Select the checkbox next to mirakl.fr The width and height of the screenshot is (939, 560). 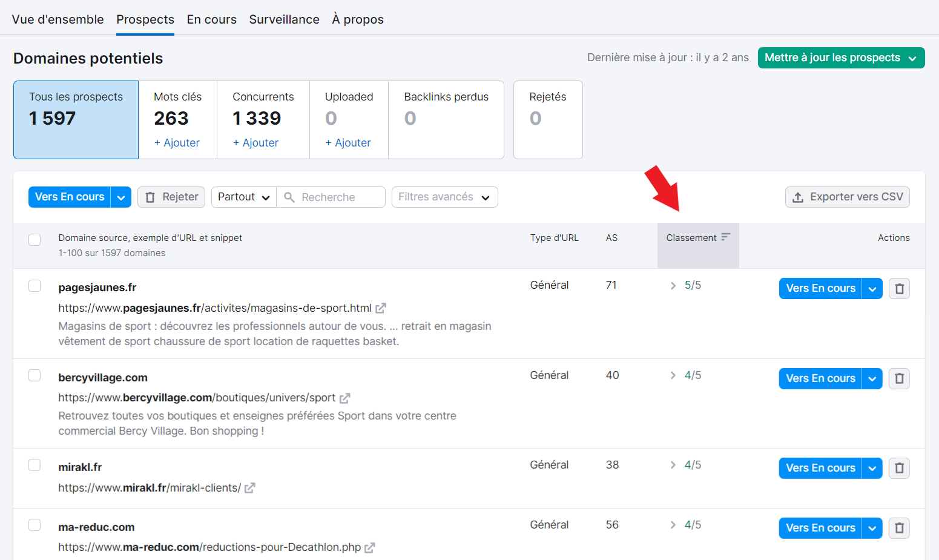pos(35,465)
